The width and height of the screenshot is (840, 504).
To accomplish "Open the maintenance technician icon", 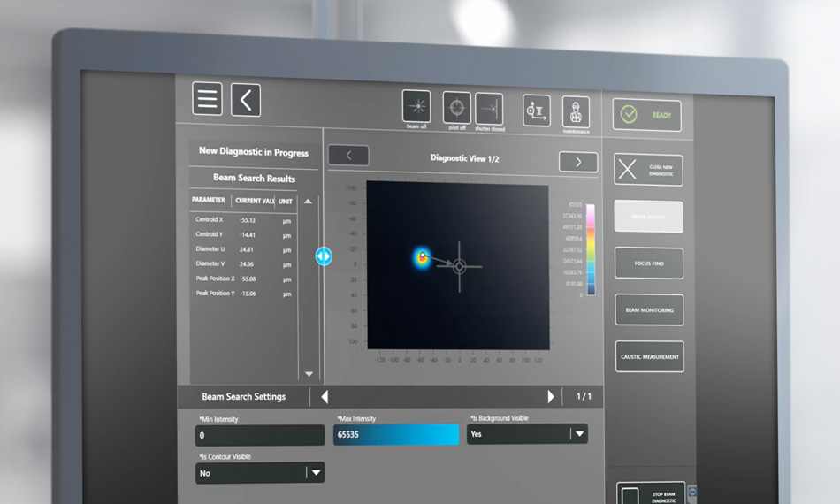I will point(576,112).
